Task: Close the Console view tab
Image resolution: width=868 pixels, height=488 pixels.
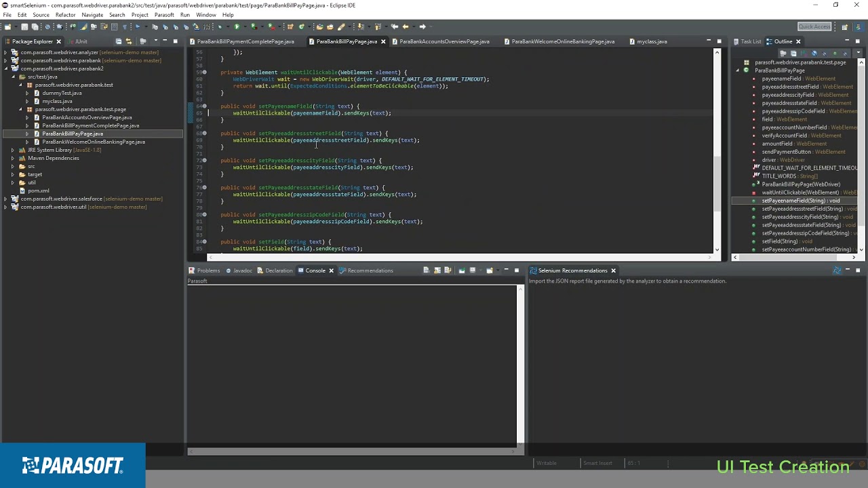Action: click(331, 270)
